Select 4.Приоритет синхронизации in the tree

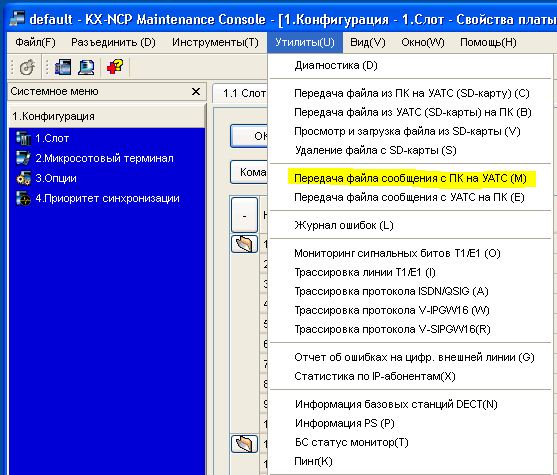click(x=107, y=198)
